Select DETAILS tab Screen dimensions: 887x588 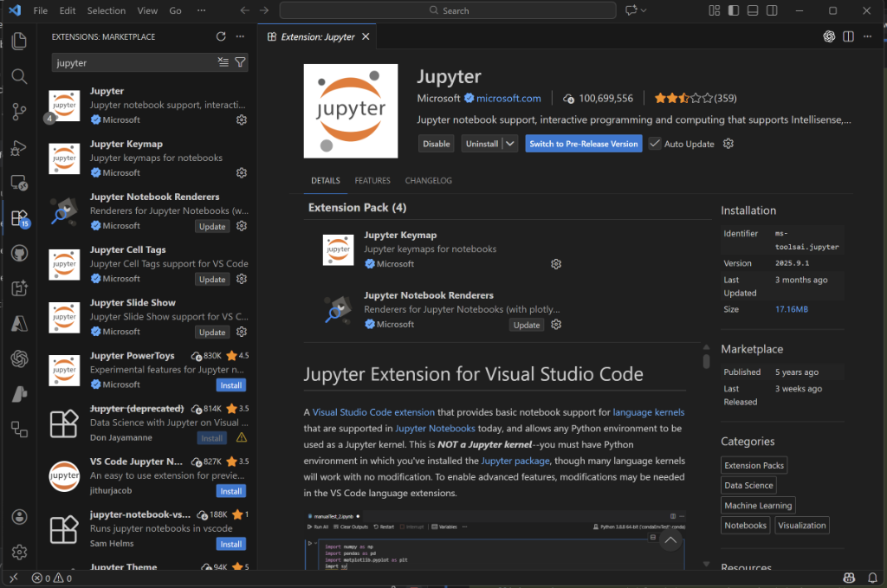coord(326,180)
